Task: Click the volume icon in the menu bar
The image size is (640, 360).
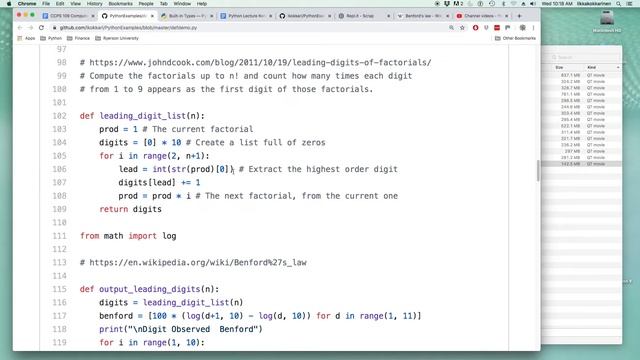Action: coord(533,4)
